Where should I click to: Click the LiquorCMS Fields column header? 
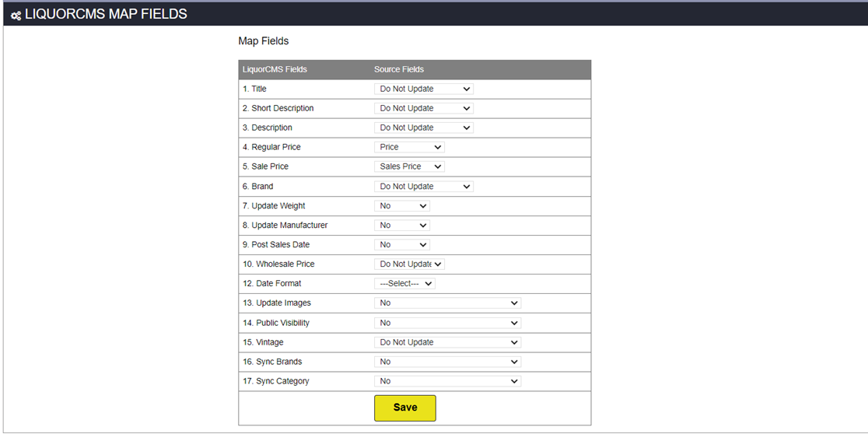(275, 70)
